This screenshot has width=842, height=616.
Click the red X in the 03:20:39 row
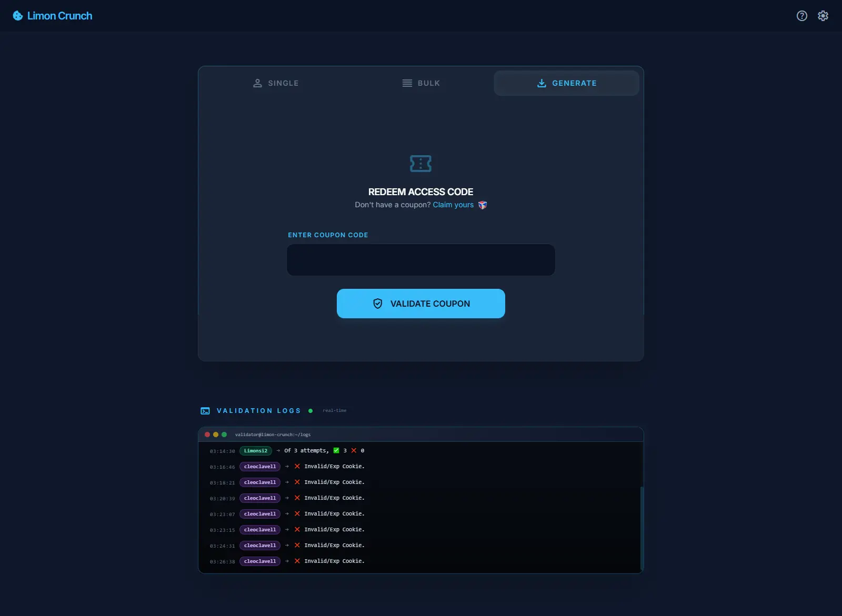click(297, 498)
